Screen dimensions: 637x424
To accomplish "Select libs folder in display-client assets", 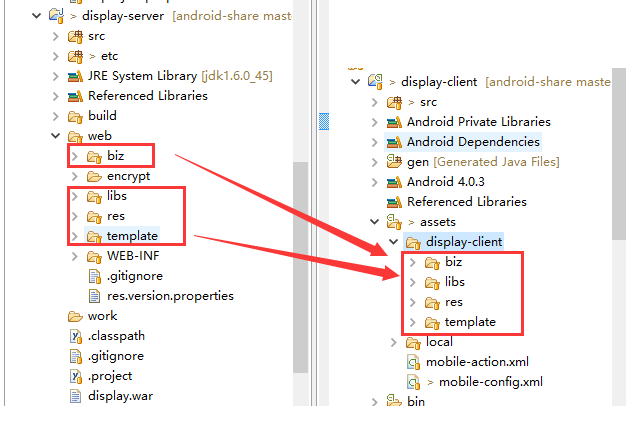I will 455,282.
